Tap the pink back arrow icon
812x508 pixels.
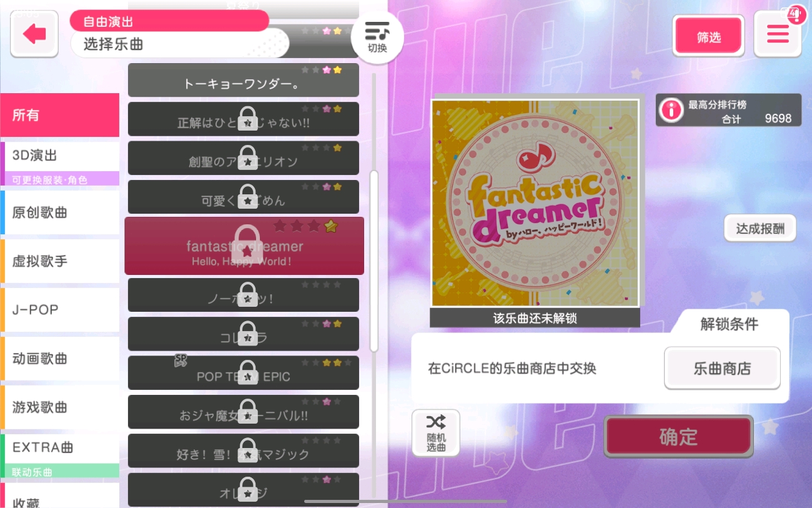click(x=34, y=34)
